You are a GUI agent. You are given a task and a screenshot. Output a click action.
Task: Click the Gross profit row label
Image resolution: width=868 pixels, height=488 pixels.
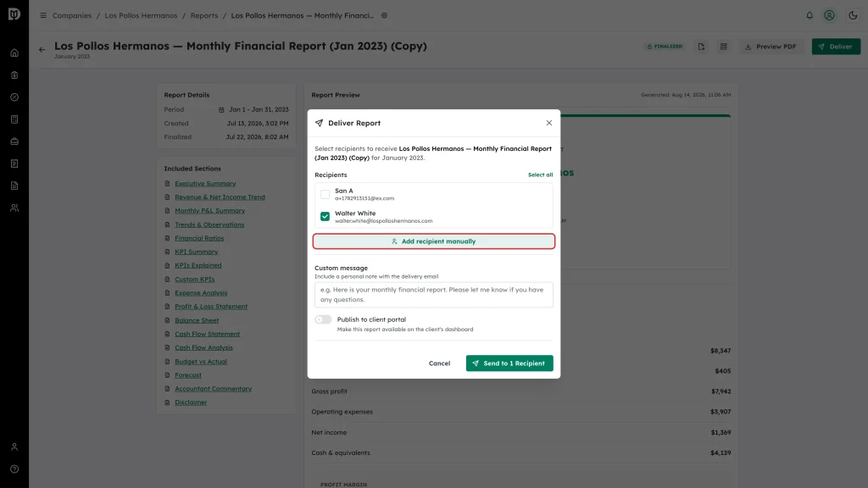coord(330,391)
